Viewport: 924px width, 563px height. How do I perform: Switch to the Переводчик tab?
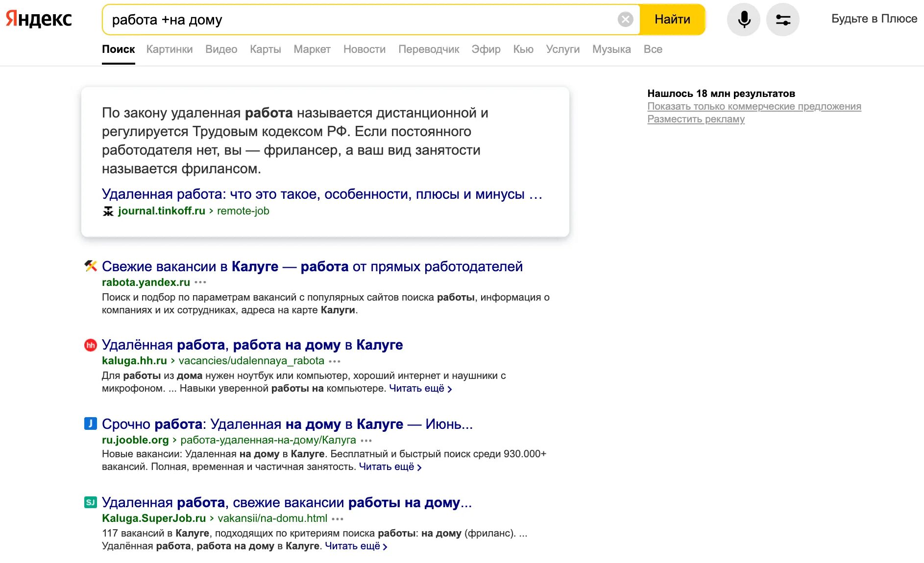pos(429,49)
